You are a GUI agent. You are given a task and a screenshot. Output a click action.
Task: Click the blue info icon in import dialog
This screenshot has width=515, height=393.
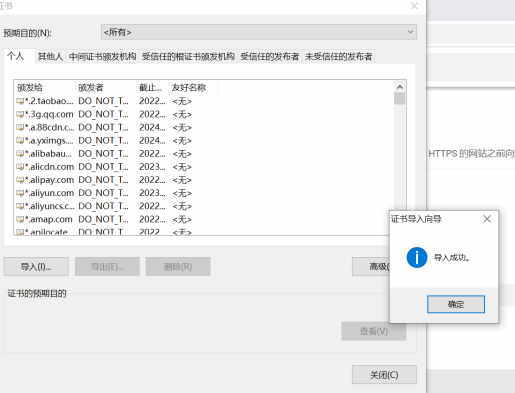(x=417, y=257)
